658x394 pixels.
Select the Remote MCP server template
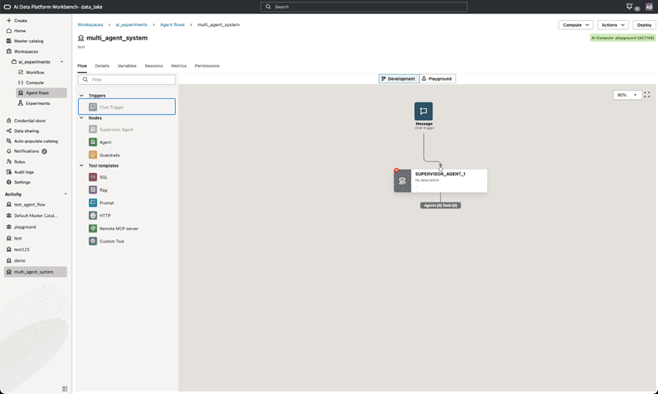[113, 228]
